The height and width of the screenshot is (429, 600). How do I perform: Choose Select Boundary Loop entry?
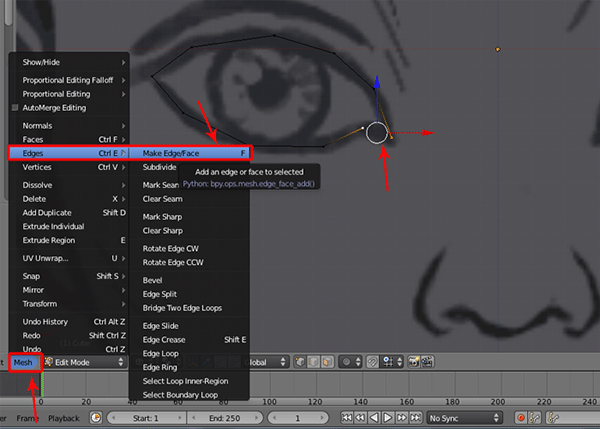(x=190, y=395)
